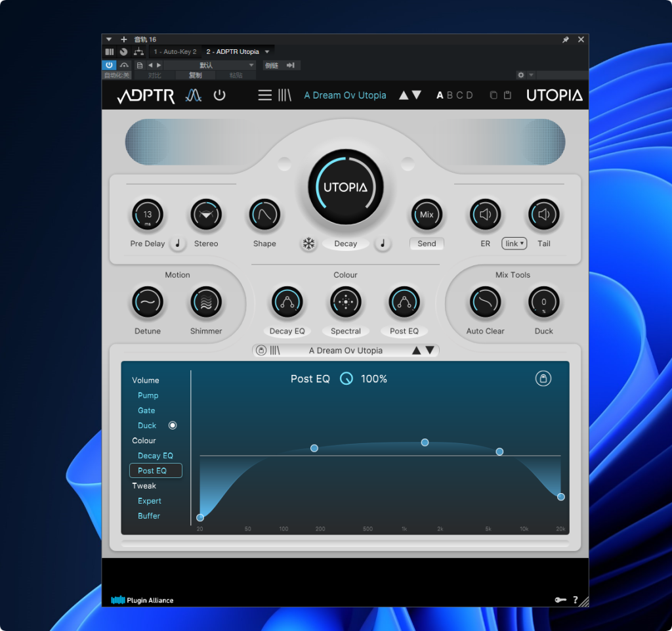Select Pump in the Volume list

[148, 395]
